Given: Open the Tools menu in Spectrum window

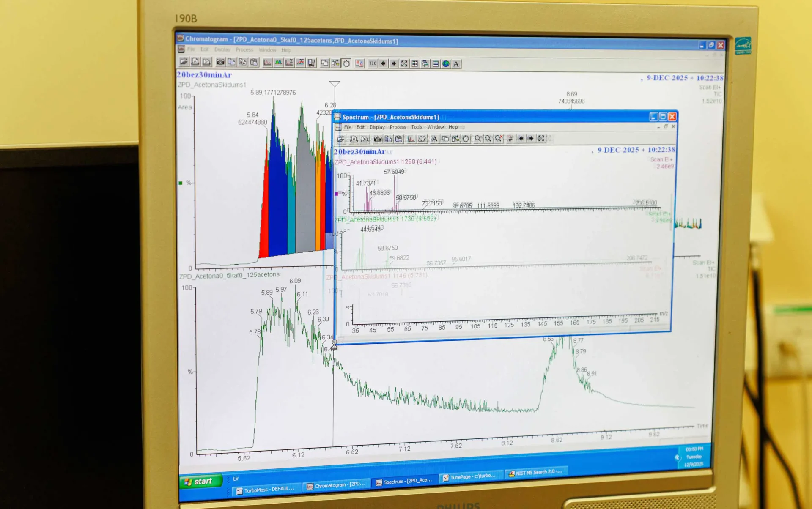Looking at the screenshot, I should (x=417, y=127).
